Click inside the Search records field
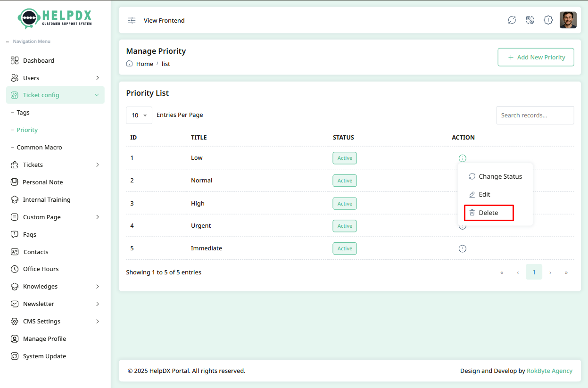The height and width of the screenshot is (388, 588). click(x=535, y=115)
